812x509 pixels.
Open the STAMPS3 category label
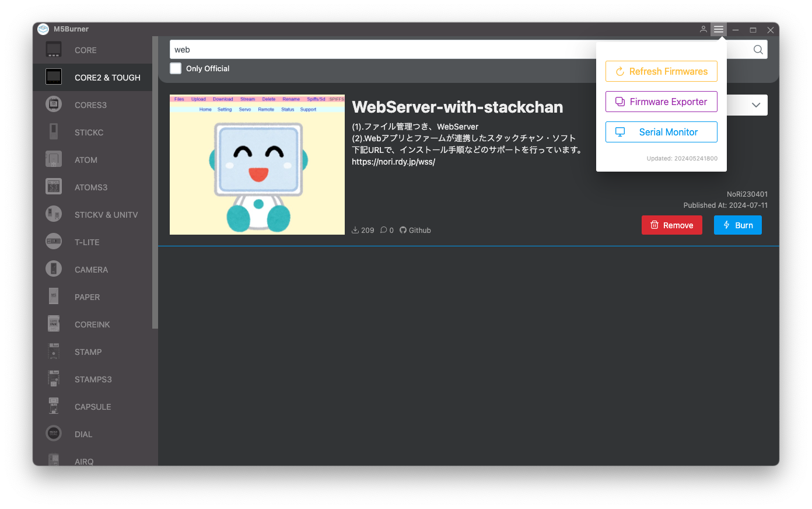(x=93, y=379)
